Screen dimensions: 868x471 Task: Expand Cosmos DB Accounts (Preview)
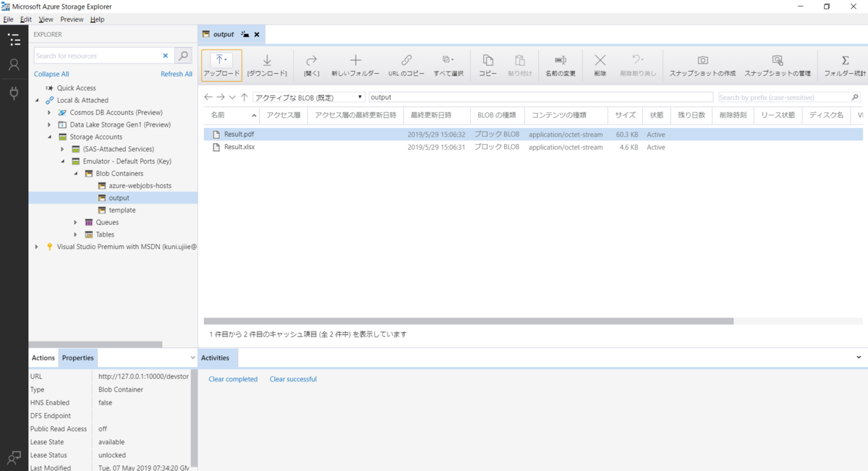pos(50,113)
